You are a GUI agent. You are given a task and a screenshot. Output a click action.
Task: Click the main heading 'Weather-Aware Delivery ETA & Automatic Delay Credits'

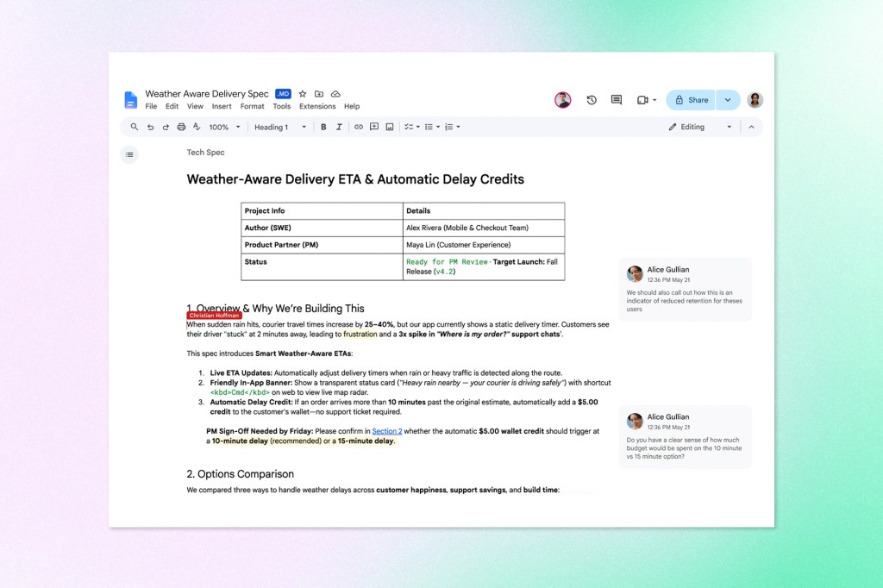(x=355, y=179)
